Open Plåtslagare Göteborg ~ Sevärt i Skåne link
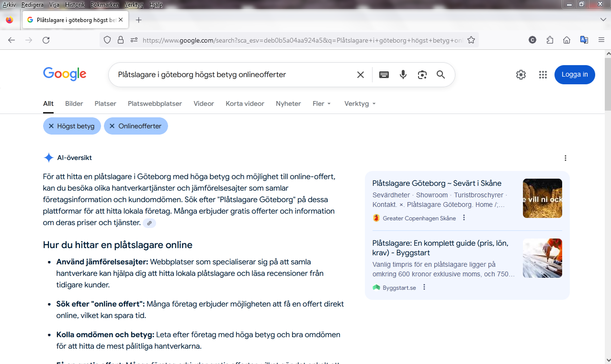Viewport: 611px width, 364px height. [437, 183]
